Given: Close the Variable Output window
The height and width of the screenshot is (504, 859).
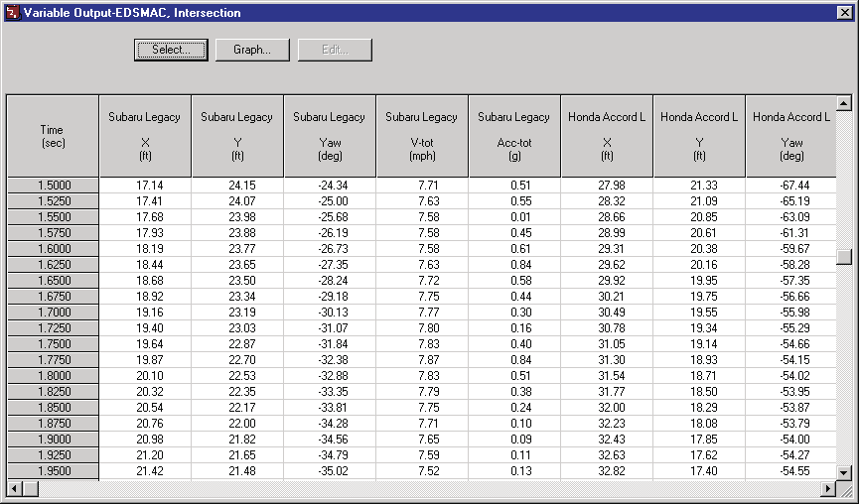Looking at the screenshot, I should pyautogui.click(x=844, y=12).
